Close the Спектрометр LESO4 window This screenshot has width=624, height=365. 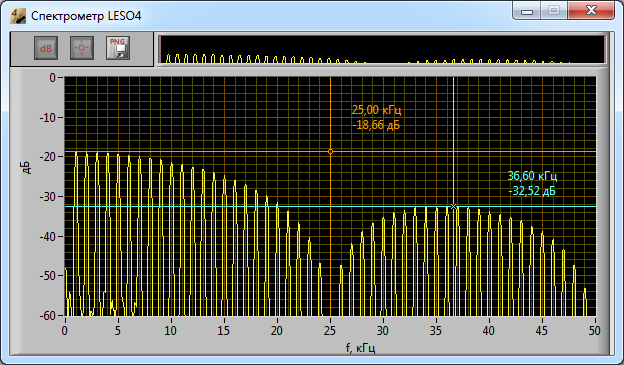click(x=591, y=10)
